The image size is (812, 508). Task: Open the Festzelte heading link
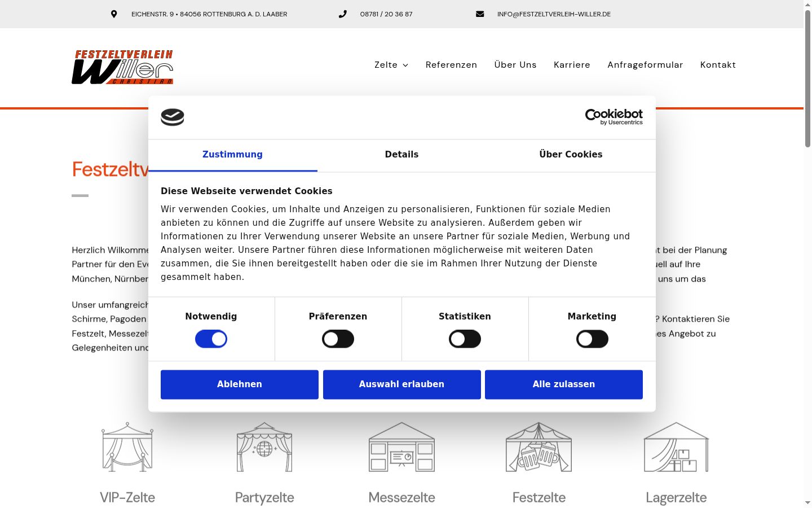539,497
